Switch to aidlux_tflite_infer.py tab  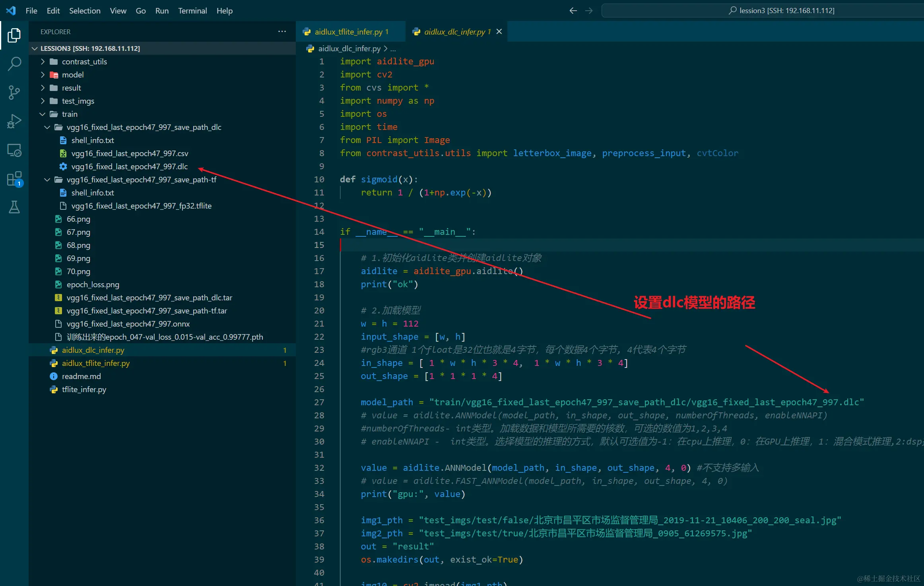coord(348,32)
